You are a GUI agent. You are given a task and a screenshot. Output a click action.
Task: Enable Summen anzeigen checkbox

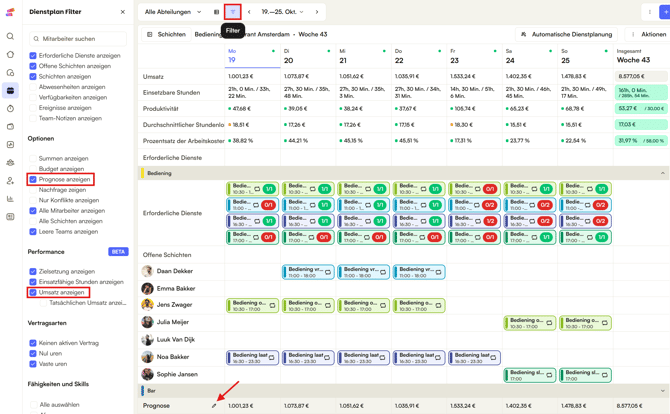point(33,159)
